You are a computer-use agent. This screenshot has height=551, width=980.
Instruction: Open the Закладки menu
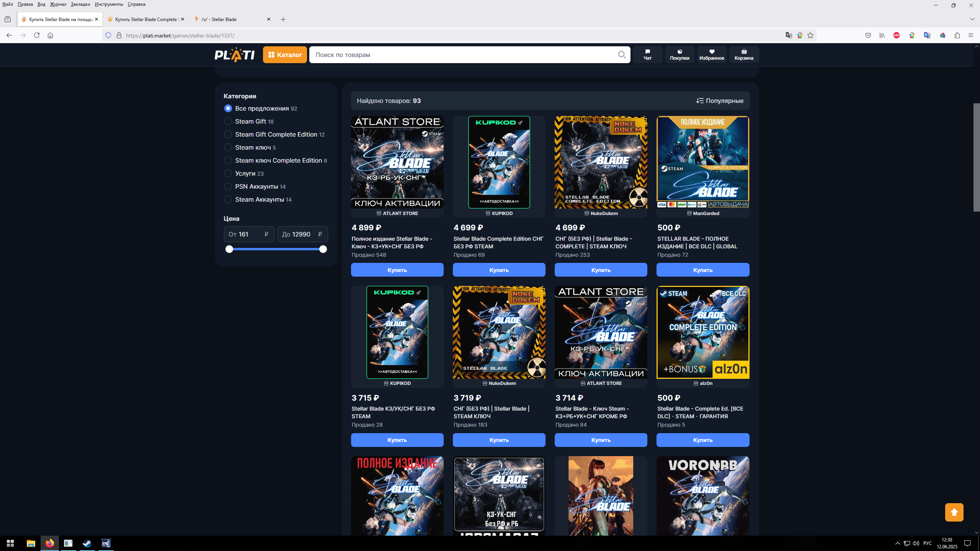pyautogui.click(x=80, y=4)
